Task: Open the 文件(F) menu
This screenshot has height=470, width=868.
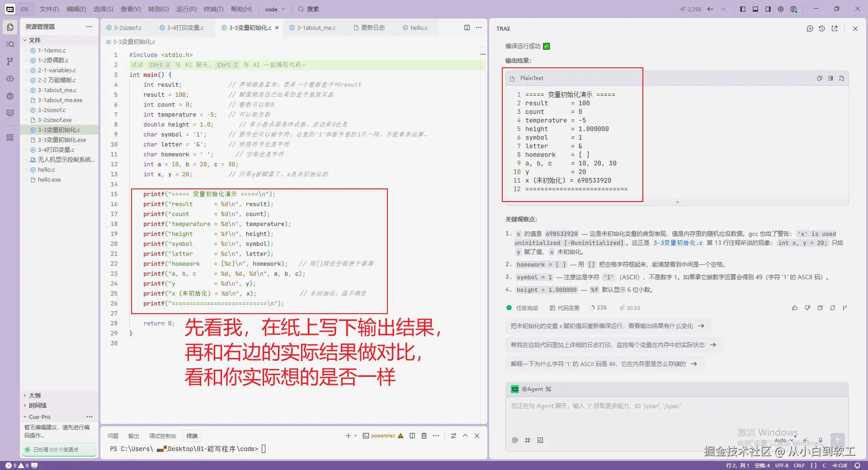Action: pyautogui.click(x=49, y=9)
